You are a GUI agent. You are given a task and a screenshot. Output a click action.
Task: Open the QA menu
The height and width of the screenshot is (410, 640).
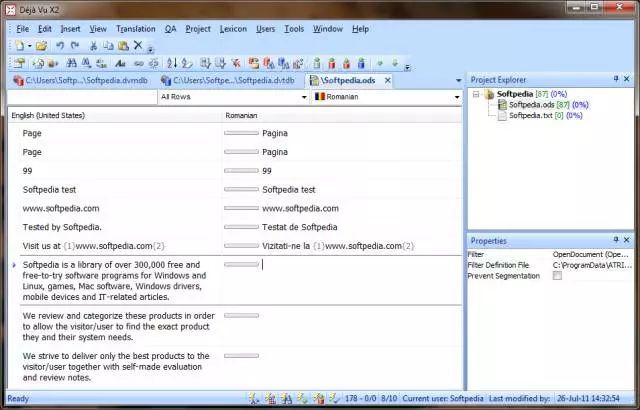[x=170, y=29]
